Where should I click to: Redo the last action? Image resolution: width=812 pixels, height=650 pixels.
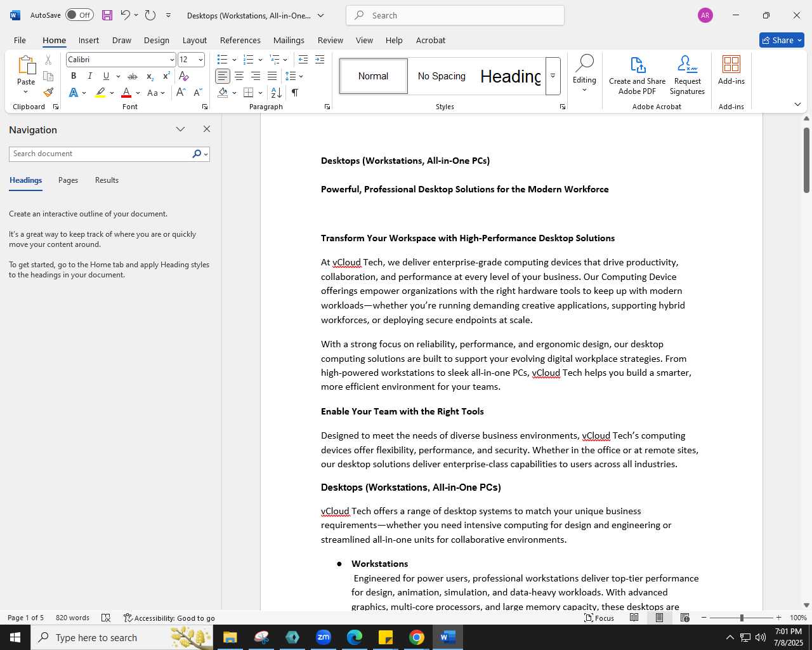150,15
